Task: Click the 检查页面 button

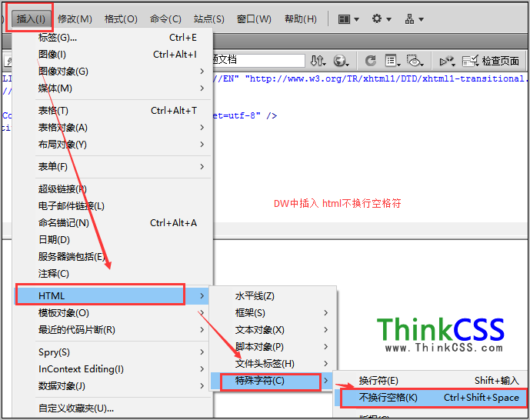Action: [491, 61]
